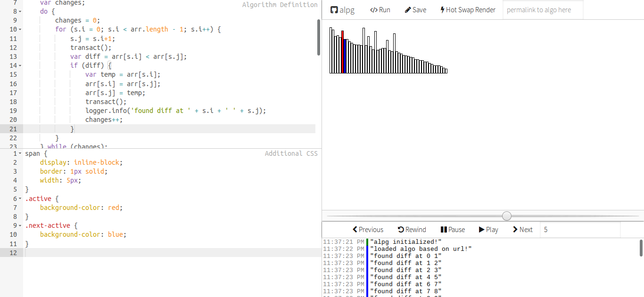The height and width of the screenshot is (297, 644).
Task: Collapse the if block fold arrow at line 14
Action: (20, 66)
